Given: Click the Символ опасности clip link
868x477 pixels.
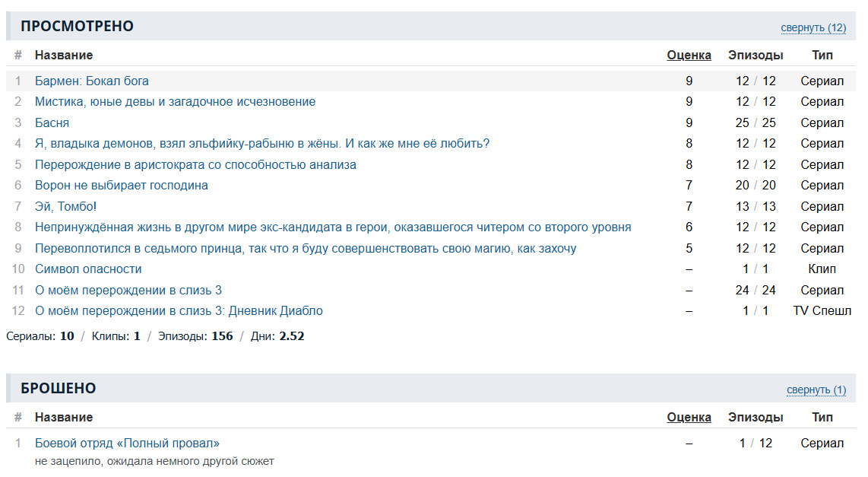Looking at the screenshot, I should pyautogui.click(x=88, y=269).
